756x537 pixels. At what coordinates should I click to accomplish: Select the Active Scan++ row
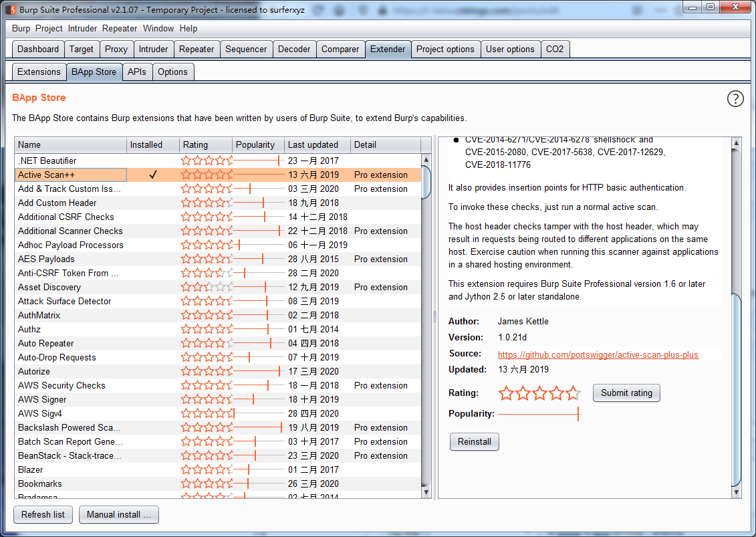[218, 175]
